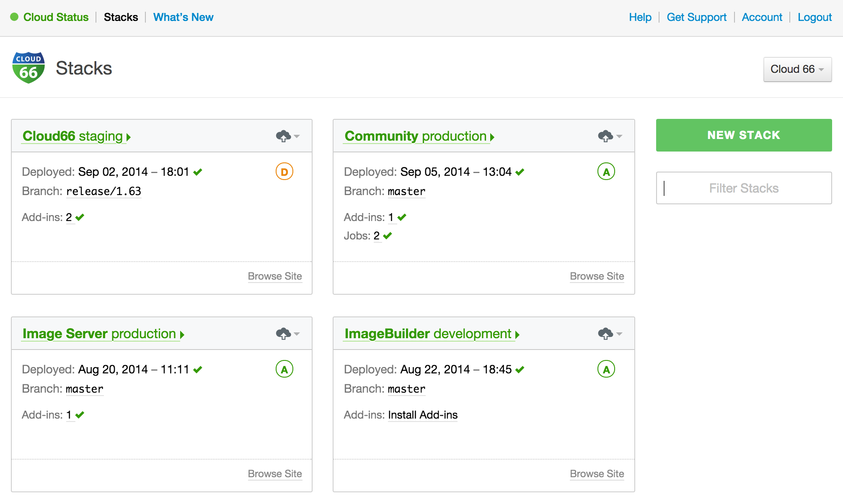Click Add-ins checkmark on Cloud66 staging
843x504 pixels.
click(80, 217)
